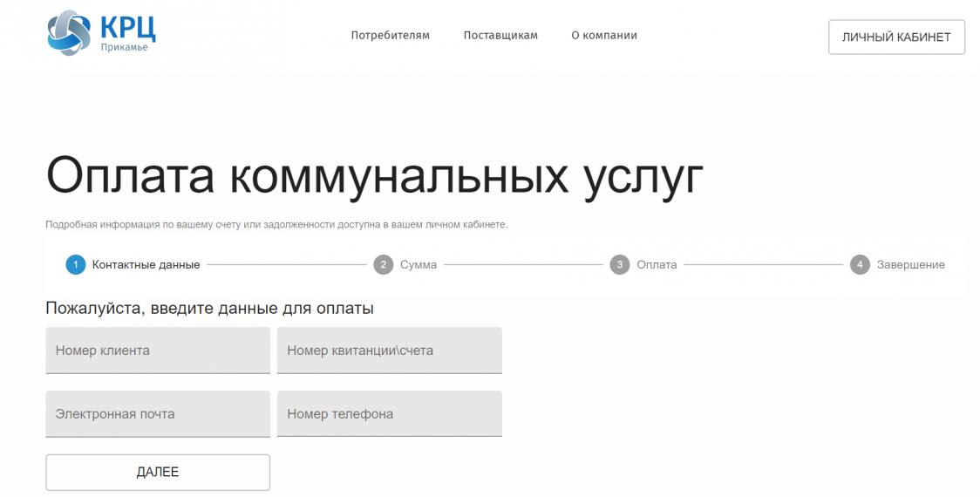Open the Поставщикам menu
980x497 pixels.
[x=500, y=36]
